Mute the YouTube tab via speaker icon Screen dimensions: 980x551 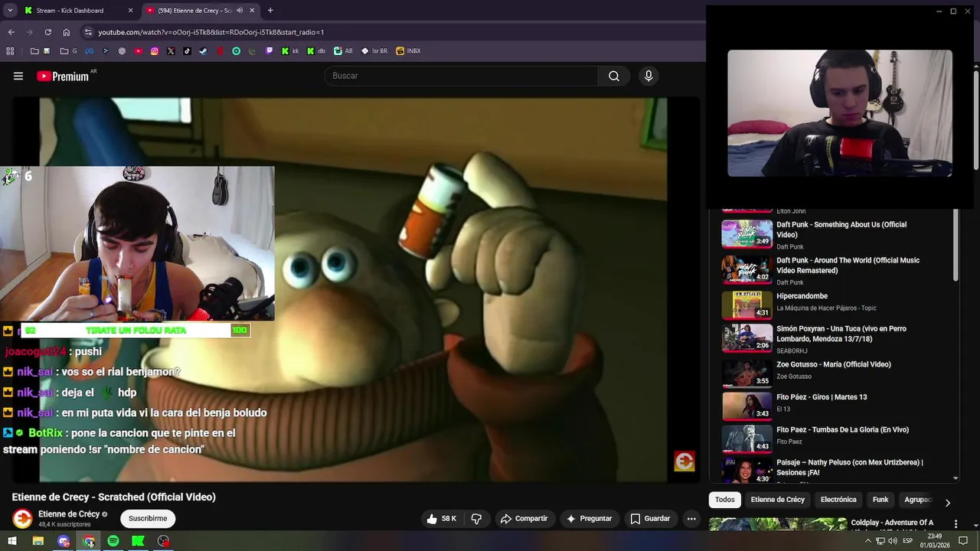[240, 11]
